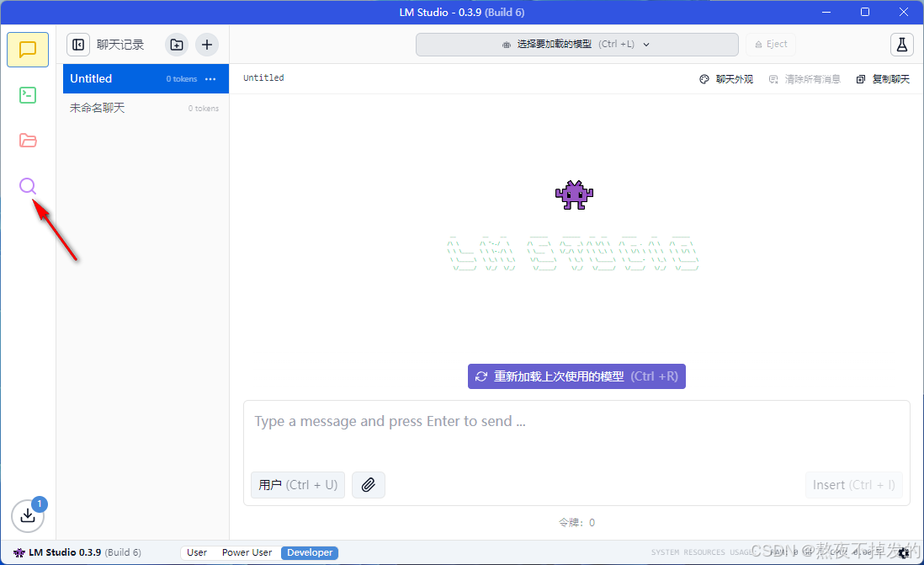Viewport: 924px width, 565px height.
Task: Open the Developer terminal icon
Action: click(28, 95)
